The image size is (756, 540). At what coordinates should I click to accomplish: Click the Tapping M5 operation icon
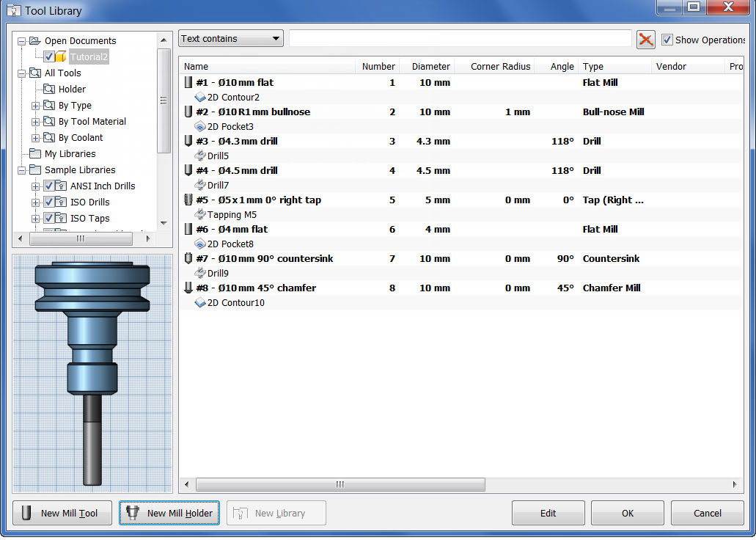point(200,215)
